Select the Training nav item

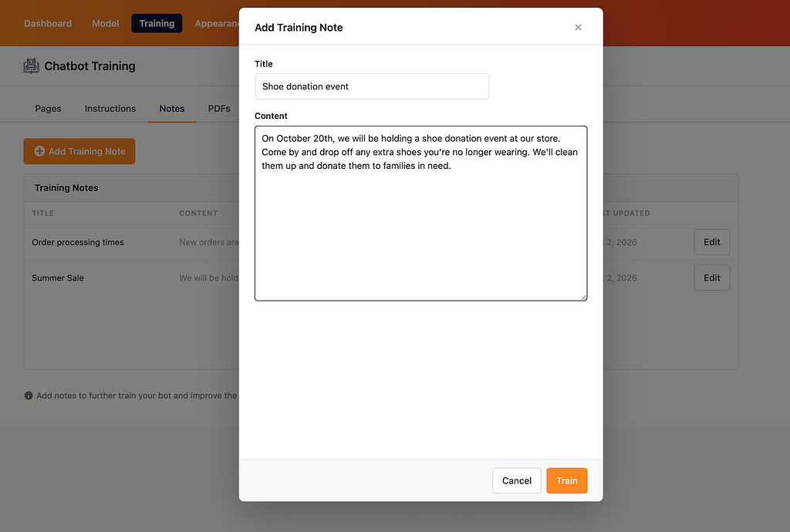pos(157,23)
